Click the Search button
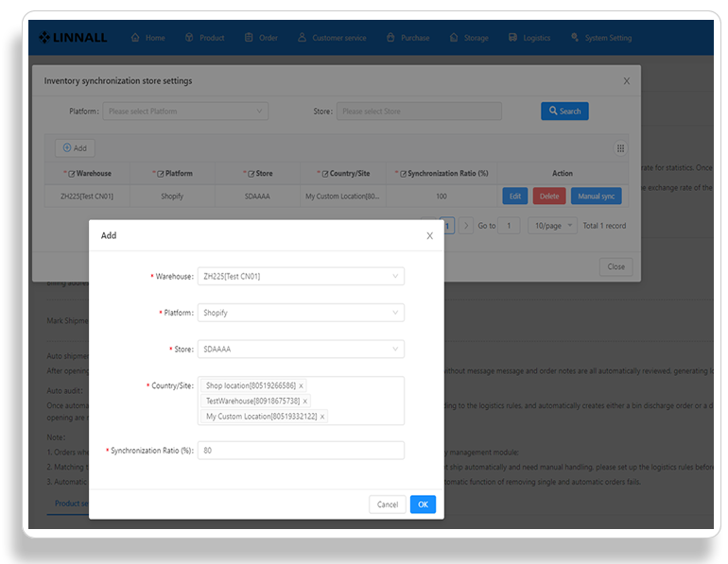 coord(564,111)
